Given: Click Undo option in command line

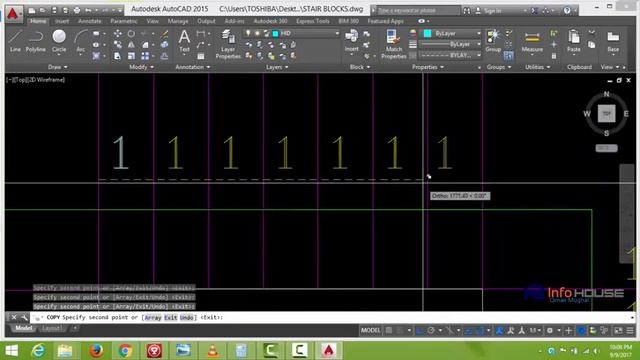Looking at the screenshot, I should [187, 318].
